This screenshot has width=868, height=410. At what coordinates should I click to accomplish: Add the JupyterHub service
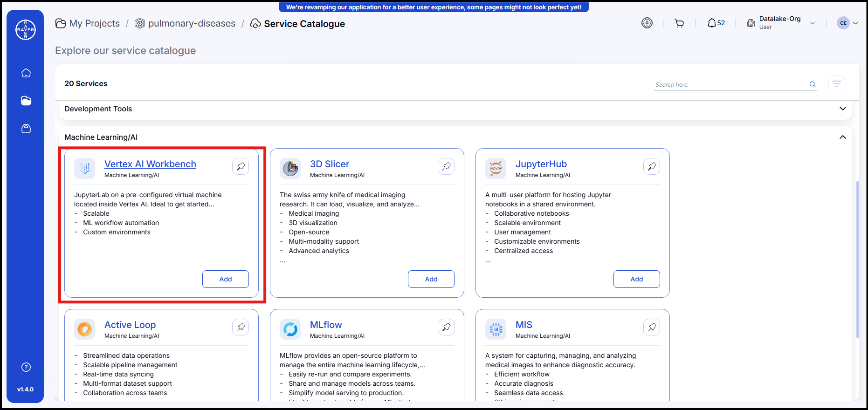tap(637, 279)
